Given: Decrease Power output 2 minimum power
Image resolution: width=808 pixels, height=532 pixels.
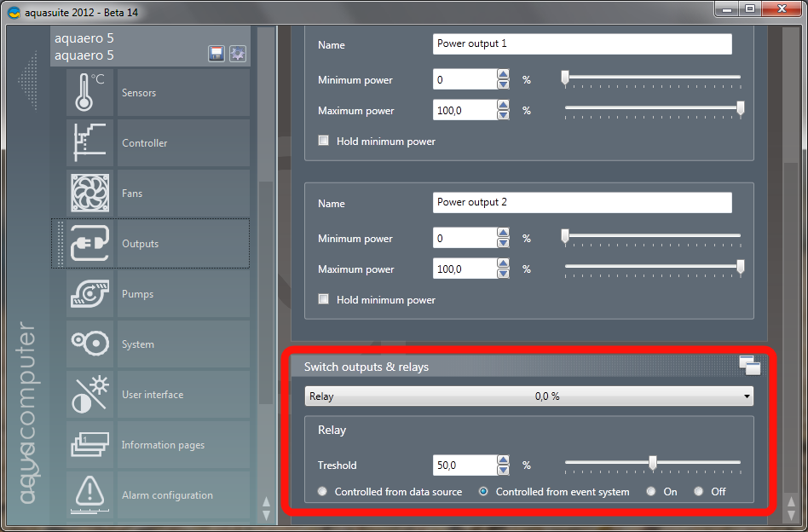Looking at the screenshot, I should 504,243.
